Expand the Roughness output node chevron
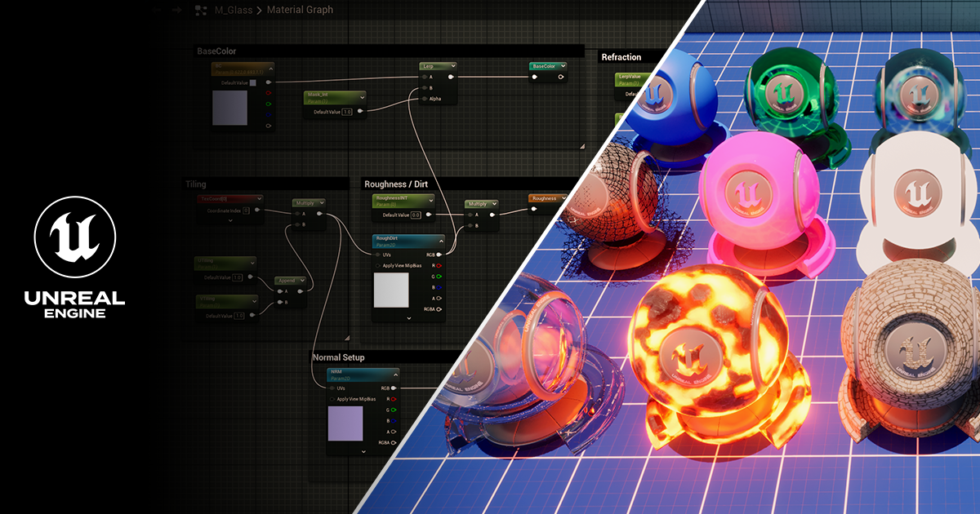The height and width of the screenshot is (514, 980). pos(563,198)
